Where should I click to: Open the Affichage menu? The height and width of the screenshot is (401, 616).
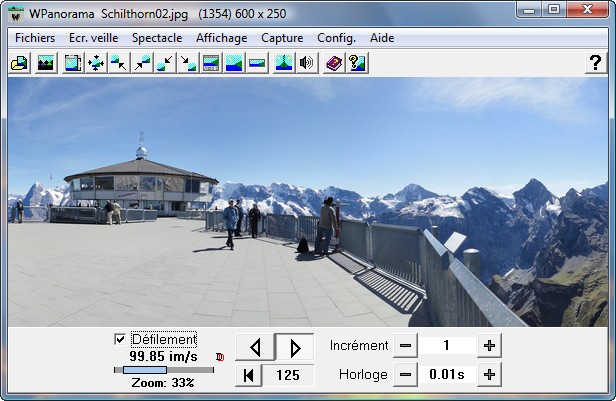point(222,38)
